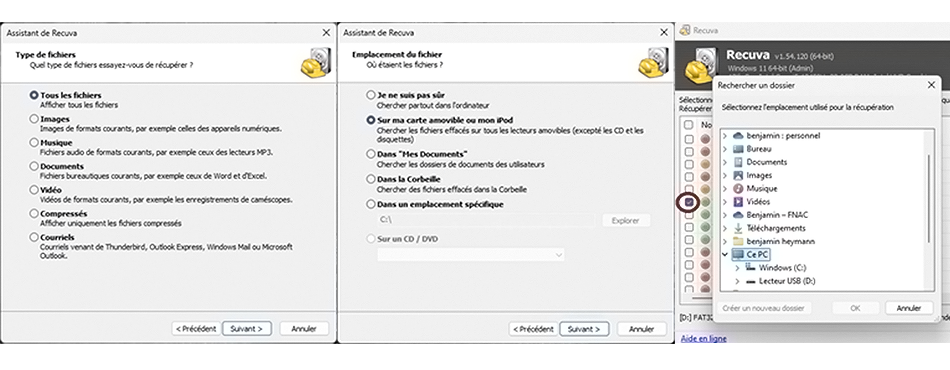This screenshot has height=370, width=950.
Task: Select the Musique file type radio option
Action: click(x=34, y=143)
